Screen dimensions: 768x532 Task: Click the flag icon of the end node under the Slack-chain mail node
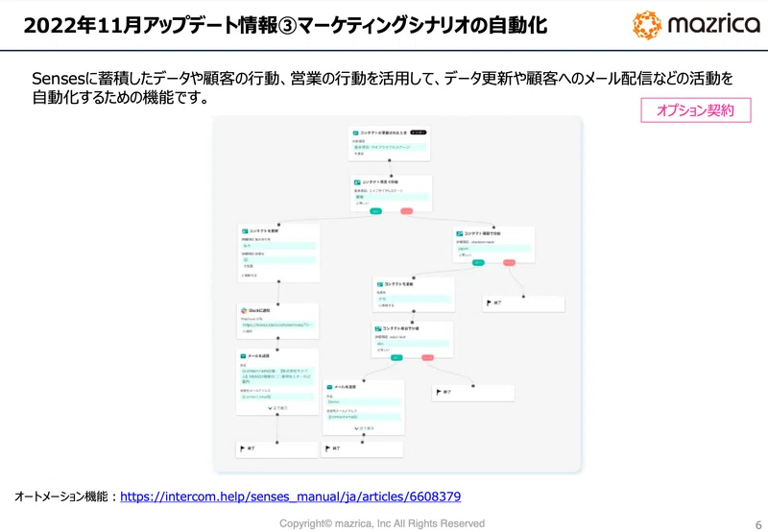(x=243, y=448)
